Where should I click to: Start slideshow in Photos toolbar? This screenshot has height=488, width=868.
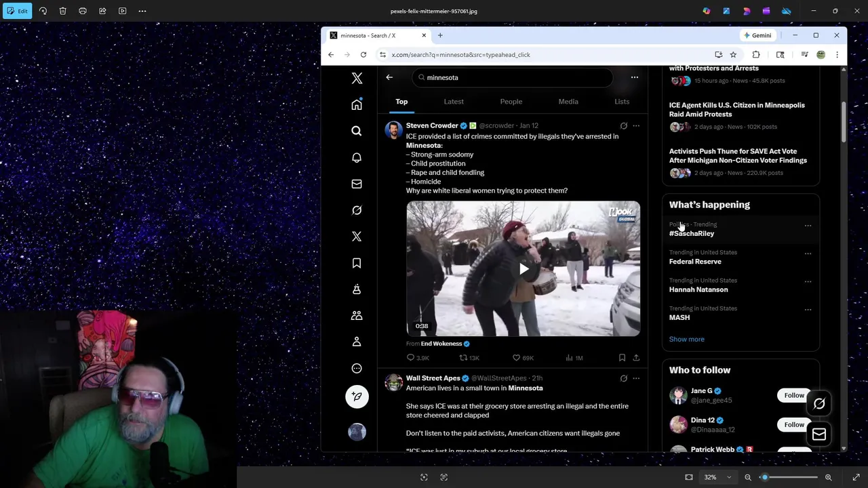[x=122, y=11]
